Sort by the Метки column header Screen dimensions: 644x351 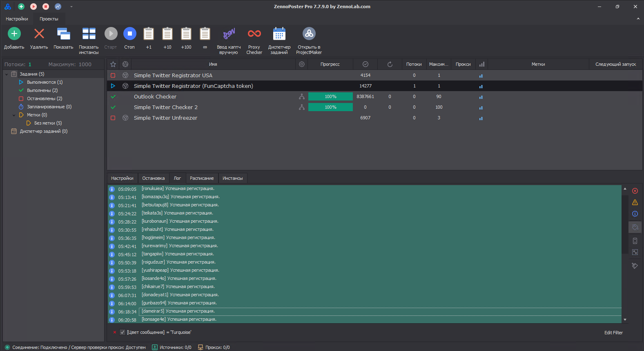pos(538,64)
